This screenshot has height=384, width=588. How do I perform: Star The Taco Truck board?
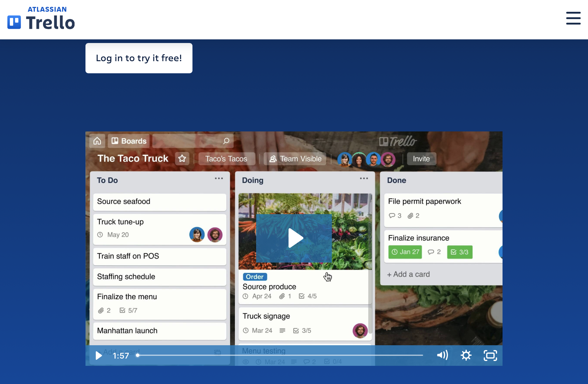[182, 159]
